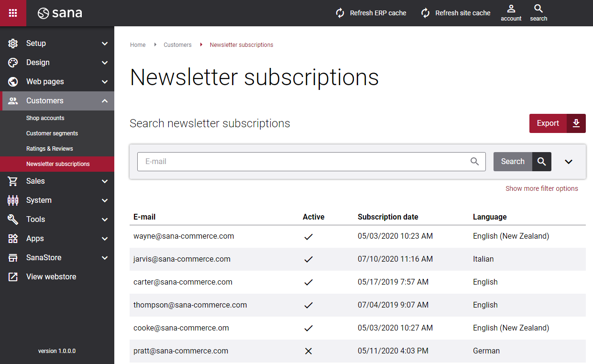
Task: Expand the Design menu chevron
Action: (105, 63)
